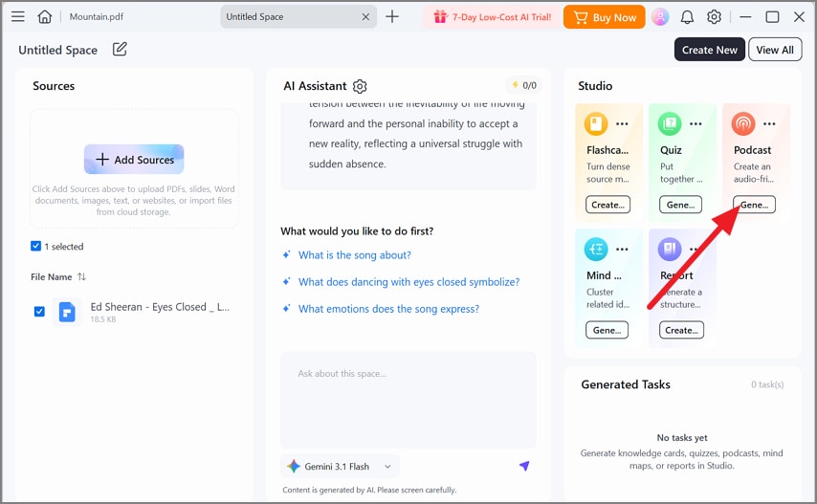The image size is (817, 504).
Task: Close the Untitled Space tab
Action: coord(365,16)
